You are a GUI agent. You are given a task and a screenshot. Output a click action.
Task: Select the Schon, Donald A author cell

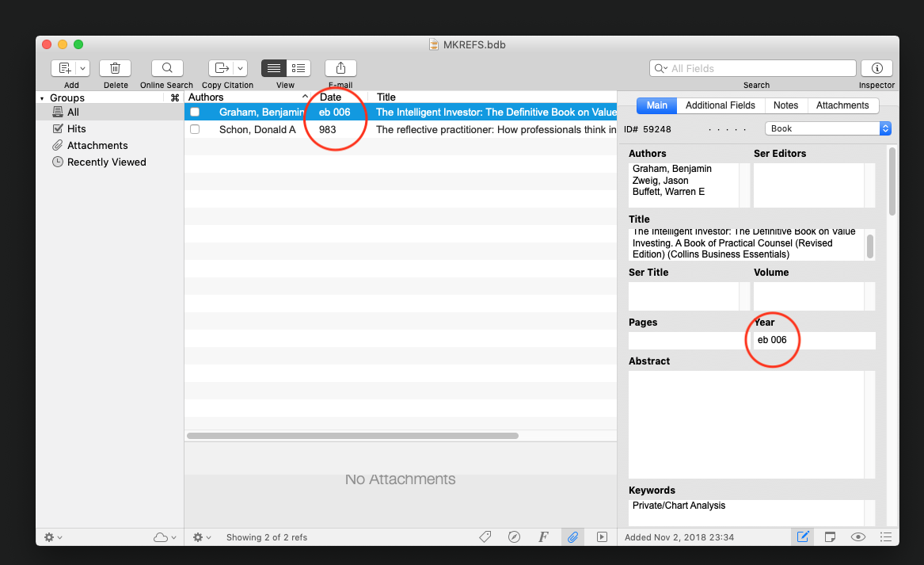coord(257,129)
